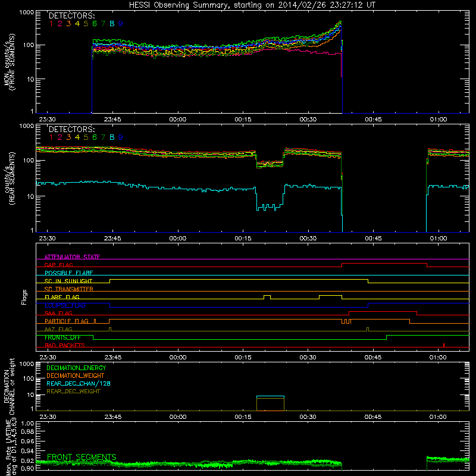Click the 00:15 time tick under decimation plot
Viewport: 476px width, 476px height.
[x=243, y=417]
